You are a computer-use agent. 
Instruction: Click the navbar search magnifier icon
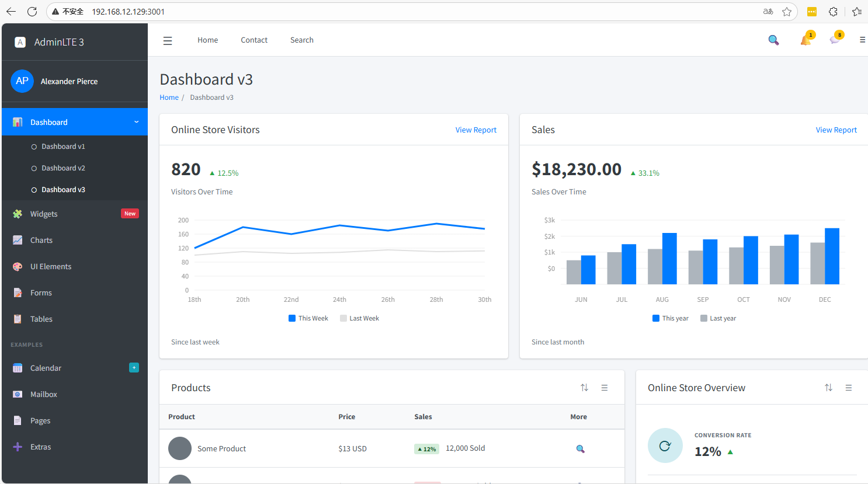pyautogui.click(x=773, y=40)
